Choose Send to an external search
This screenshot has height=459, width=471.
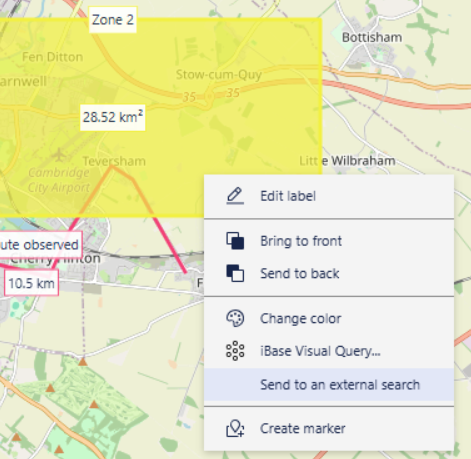point(329,384)
